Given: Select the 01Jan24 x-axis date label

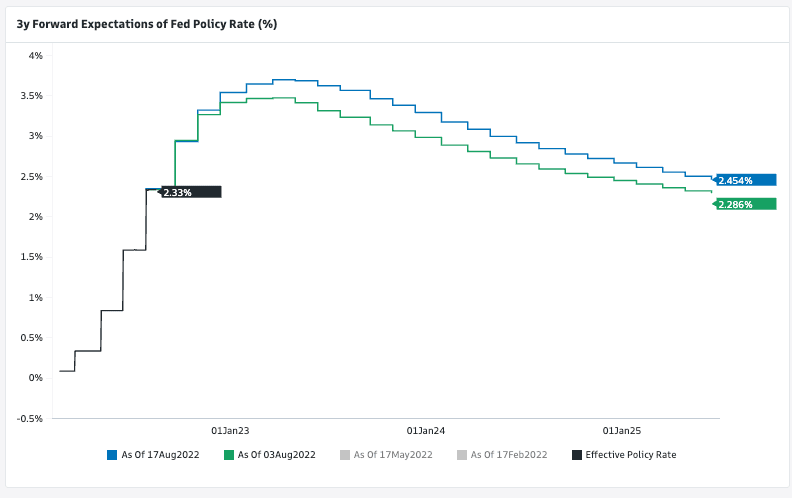Looking at the screenshot, I should tap(426, 431).
